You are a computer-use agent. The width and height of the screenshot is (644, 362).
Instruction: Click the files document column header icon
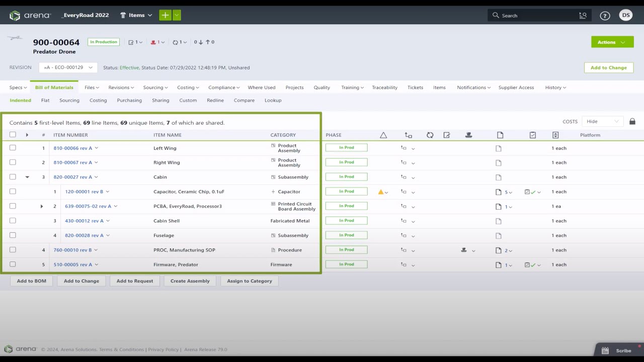point(500,135)
